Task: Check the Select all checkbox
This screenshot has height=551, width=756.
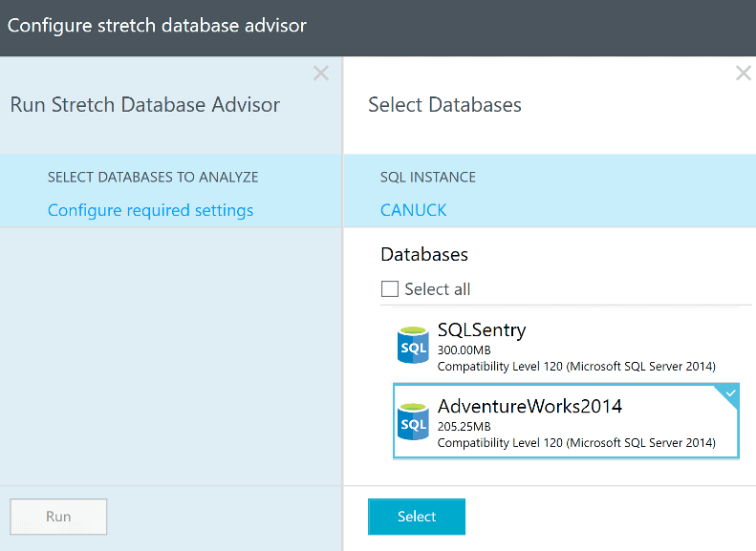Action: 390,289
